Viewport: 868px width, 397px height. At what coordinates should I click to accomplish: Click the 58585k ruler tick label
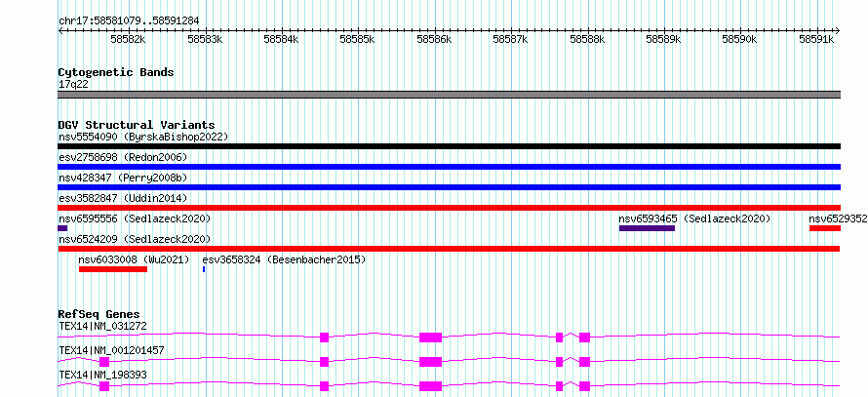pyautogui.click(x=357, y=40)
